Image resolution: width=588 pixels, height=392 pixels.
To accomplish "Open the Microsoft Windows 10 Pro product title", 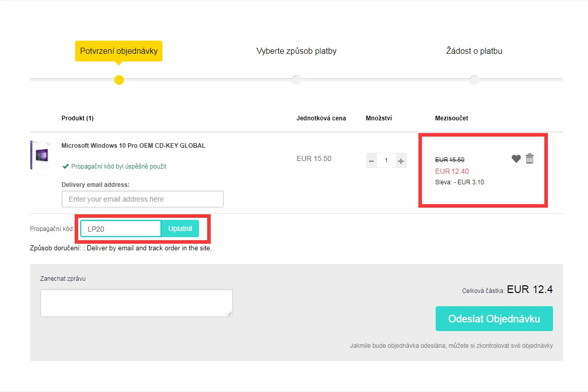I will point(133,146).
